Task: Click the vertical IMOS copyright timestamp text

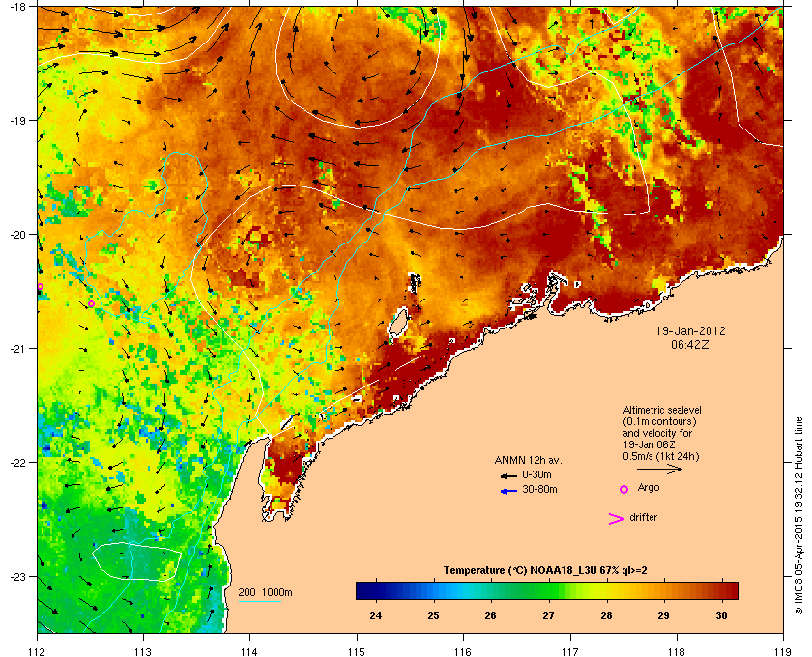Action: [798, 514]
